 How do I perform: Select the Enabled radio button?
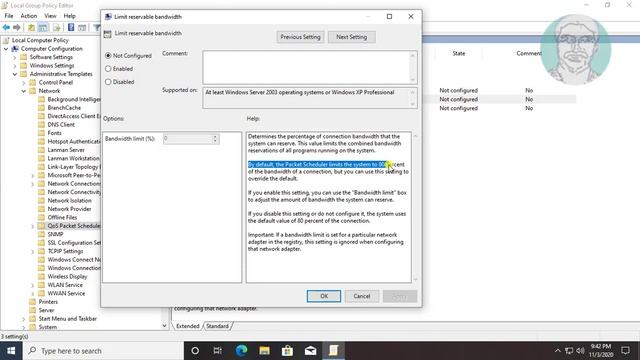pyautogui.click(x=108, y=69)
